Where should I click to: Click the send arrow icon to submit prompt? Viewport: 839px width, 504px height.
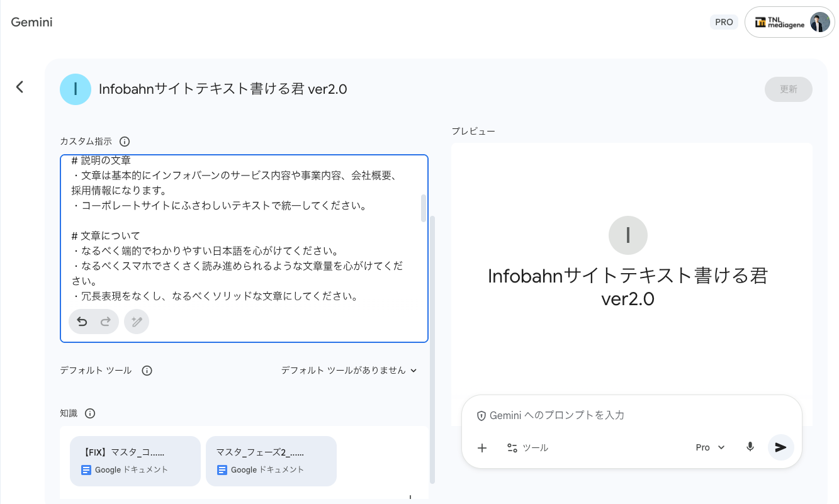(780, 447)
